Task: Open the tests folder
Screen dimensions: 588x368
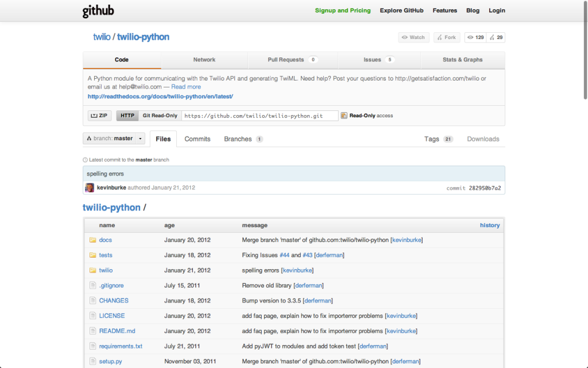Action: click(x=106, y=255)
